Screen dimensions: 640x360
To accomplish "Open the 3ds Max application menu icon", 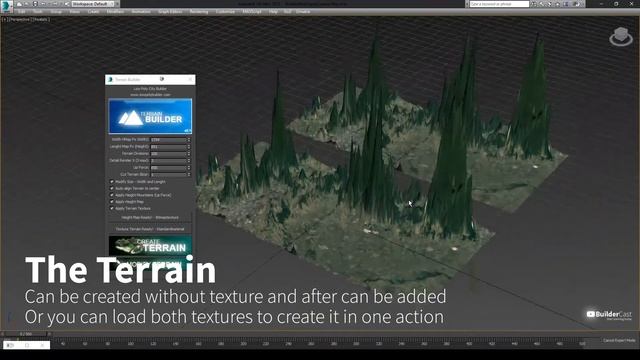I will point(7,6).
